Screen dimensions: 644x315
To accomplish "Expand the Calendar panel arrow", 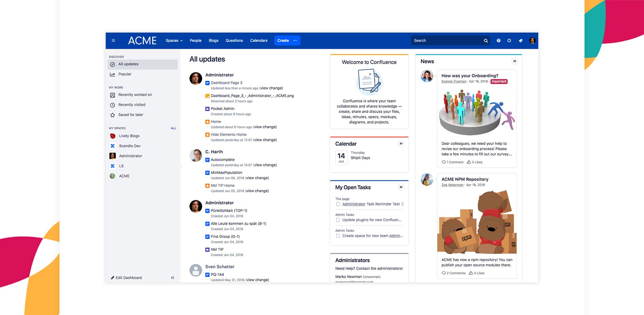I will (401, 143).
